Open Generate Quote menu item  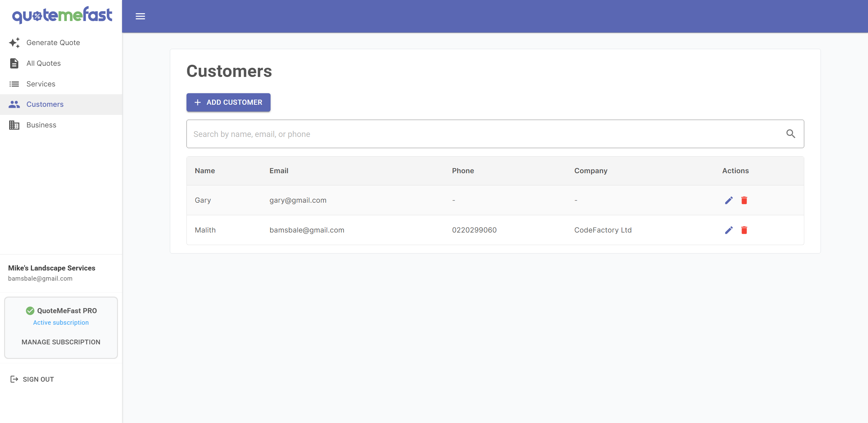[61, 43]
